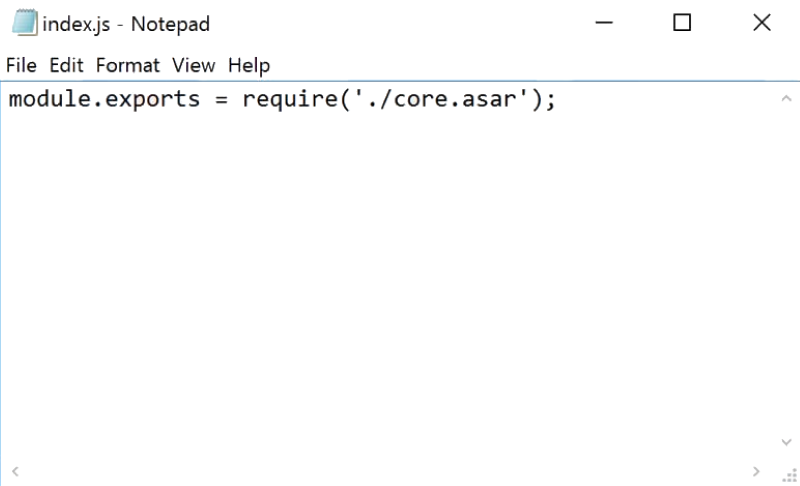Screen dimensions: 800x486
Task: Place the cursor in the word "module"
Action: tap(46, 101)
